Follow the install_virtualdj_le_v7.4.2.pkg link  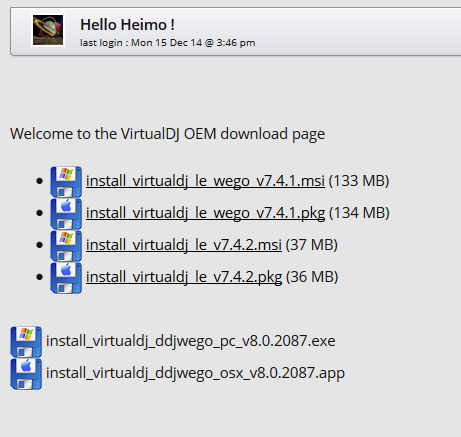tap(184, 277)
